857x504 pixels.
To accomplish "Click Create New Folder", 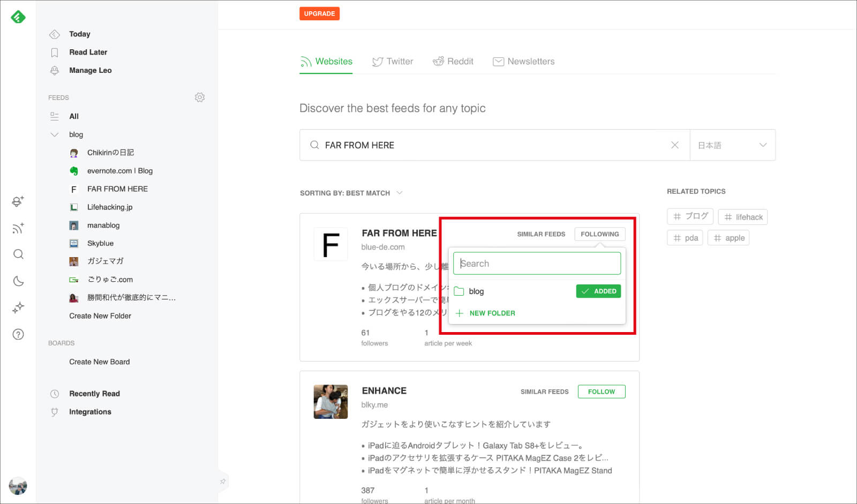I will tap(100, 316).
